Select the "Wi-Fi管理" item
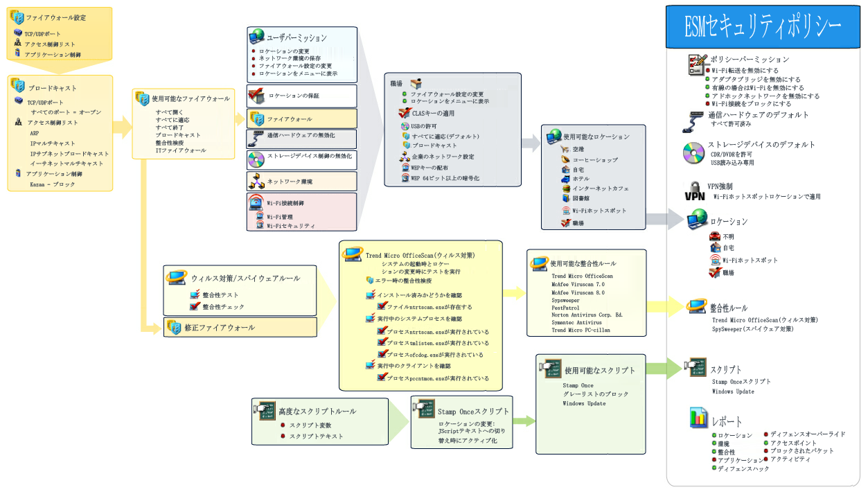The width and height of the screenshot is (868, 494). tap(279, 217)
